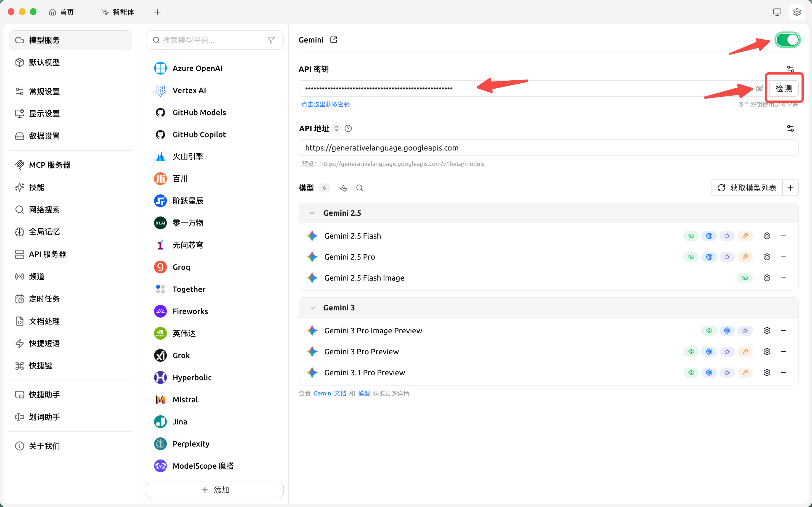Screen dimensions: 812x507
Task: Open settings gear for Gemini 2.5 Flash
Action: (x=767, y=236)
